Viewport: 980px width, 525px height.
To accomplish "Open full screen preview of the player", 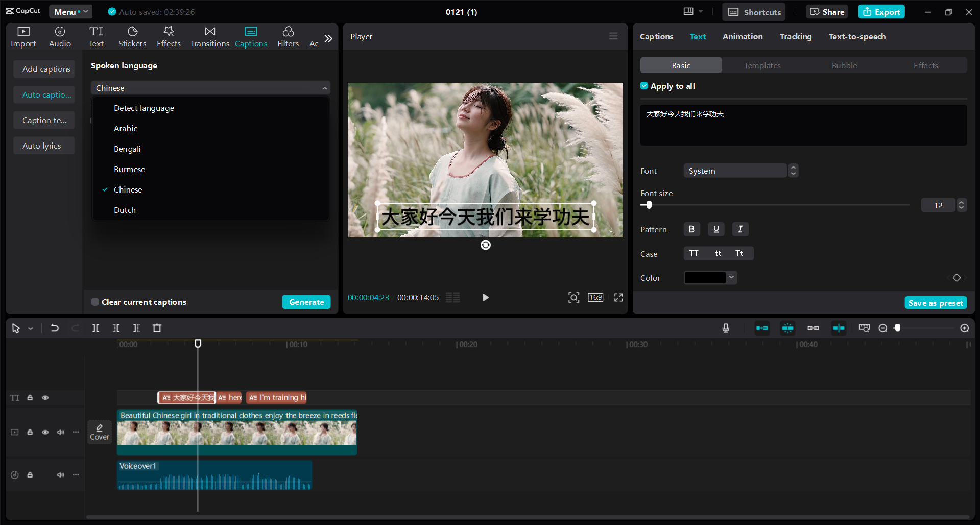I will pos(618,297).
